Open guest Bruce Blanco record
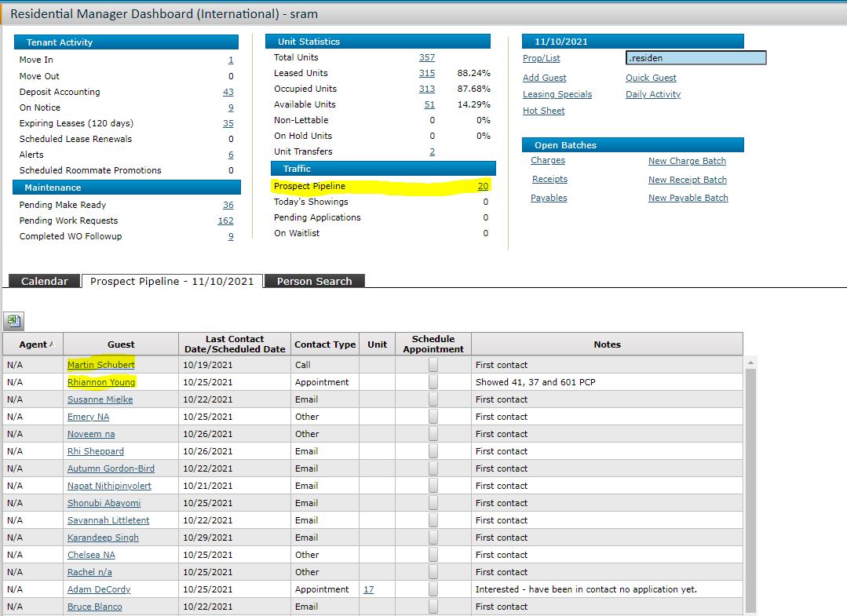 (x=94, y=607)
